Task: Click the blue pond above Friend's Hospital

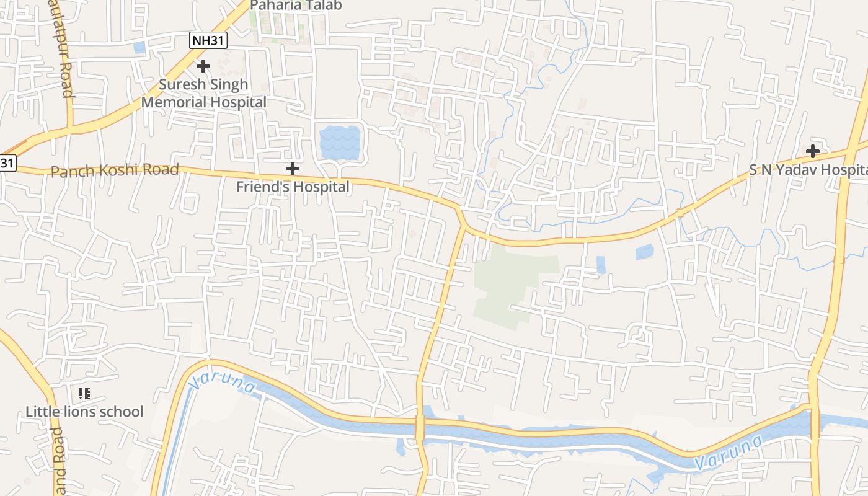Action: point(340,143)
